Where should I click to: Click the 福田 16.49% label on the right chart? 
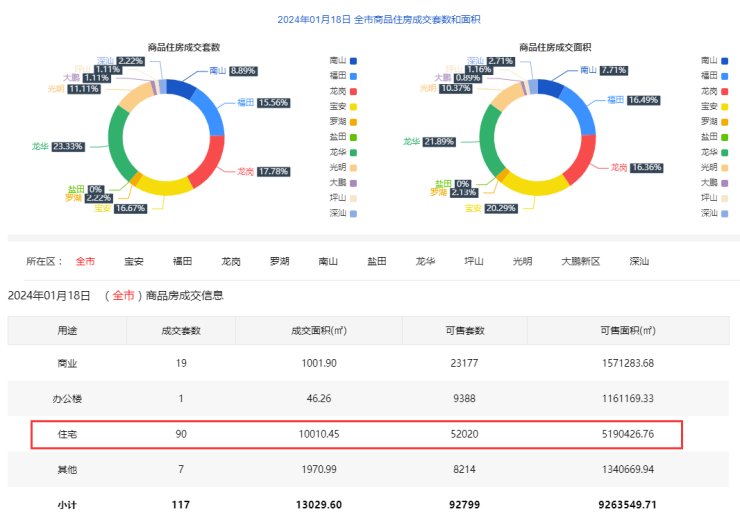tap(631, 100)
